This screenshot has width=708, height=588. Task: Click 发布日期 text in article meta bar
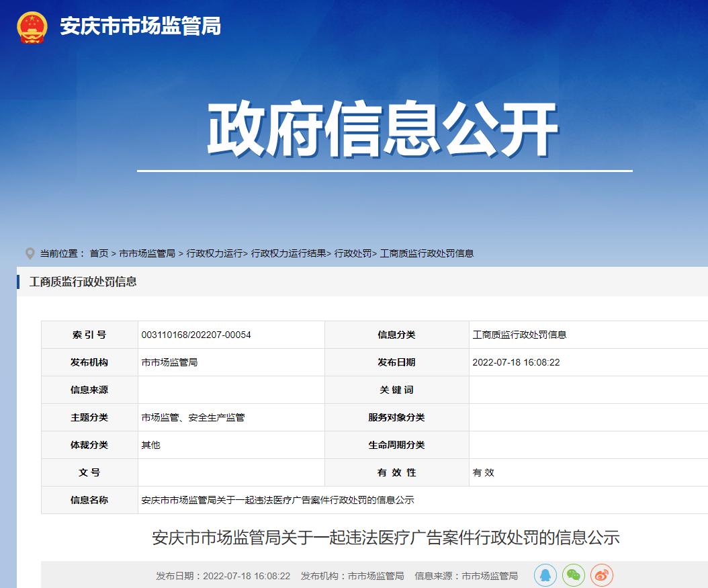(x=223, y=576)
